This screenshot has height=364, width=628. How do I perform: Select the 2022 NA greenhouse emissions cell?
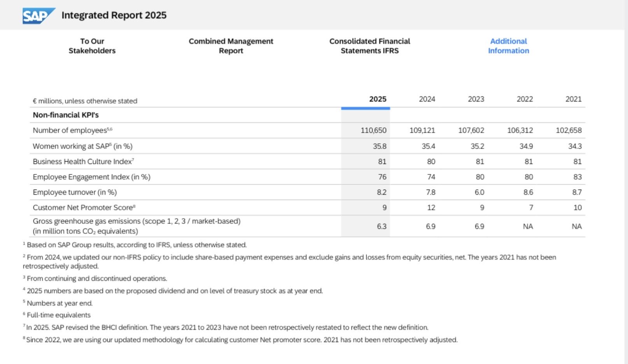[x=528, y=226]
